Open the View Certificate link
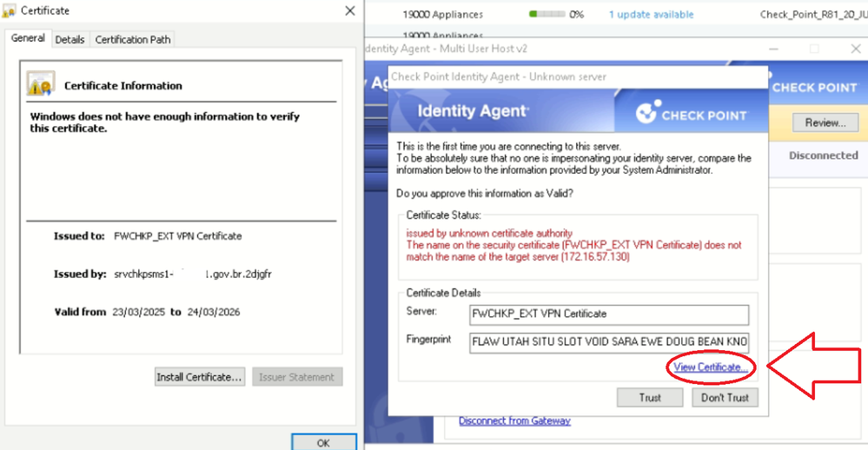 click(711, 367)
